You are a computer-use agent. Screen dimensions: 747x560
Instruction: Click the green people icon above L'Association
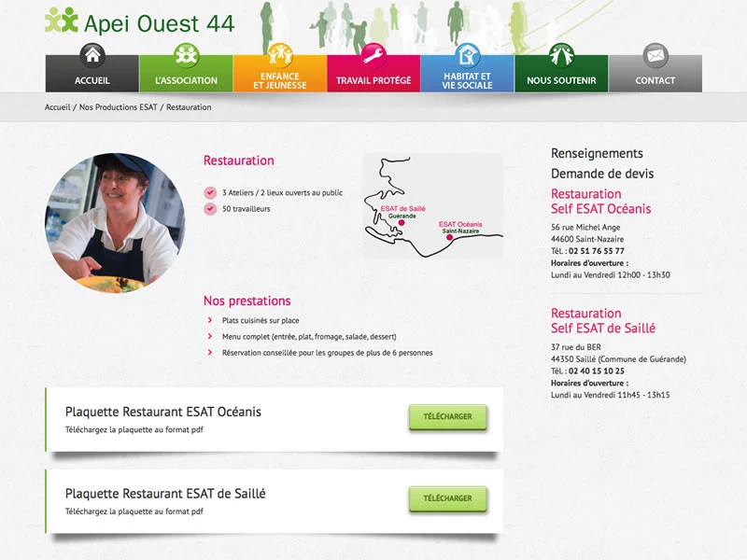[x=186, y=56]
